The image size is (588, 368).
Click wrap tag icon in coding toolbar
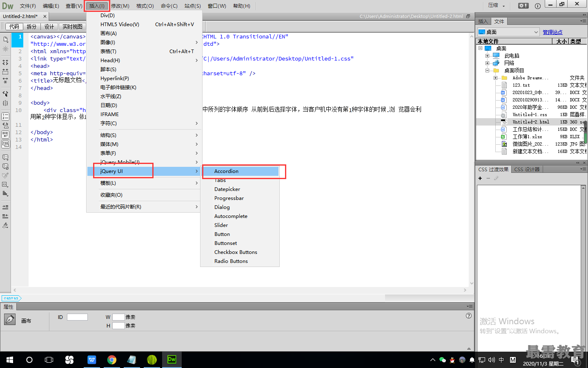tap(5, 175)
